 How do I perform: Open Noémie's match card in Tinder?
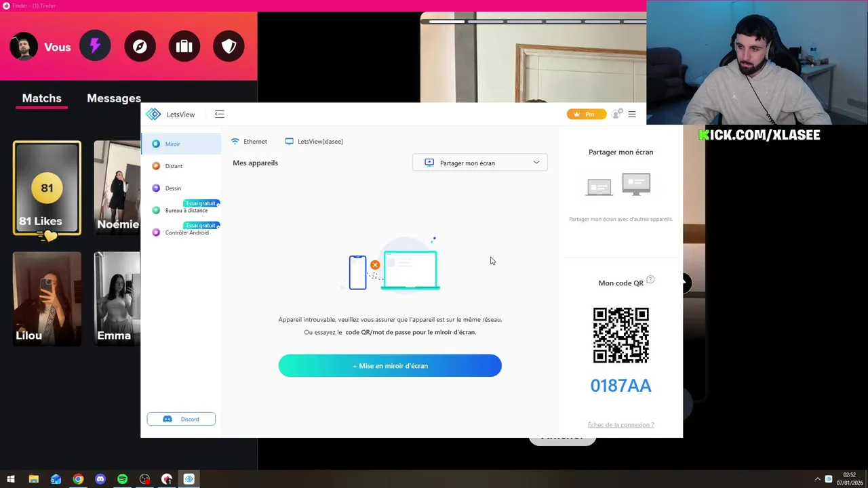(x=117, y=188)
